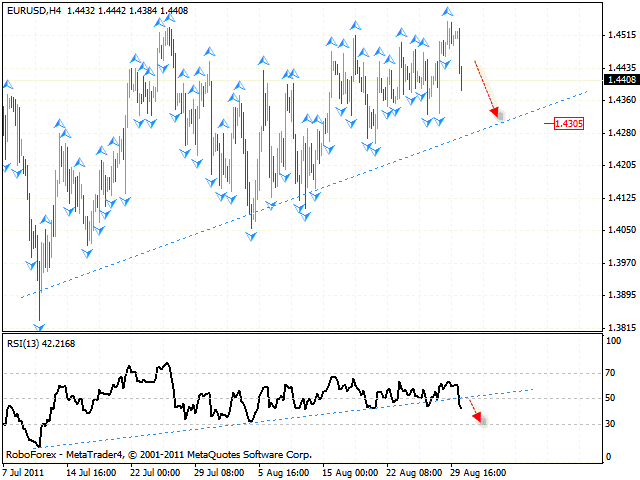The image size is (640, 480).
Task: Select the lowest fractal arrow below the July low
Action: click(x=40, y=325)
